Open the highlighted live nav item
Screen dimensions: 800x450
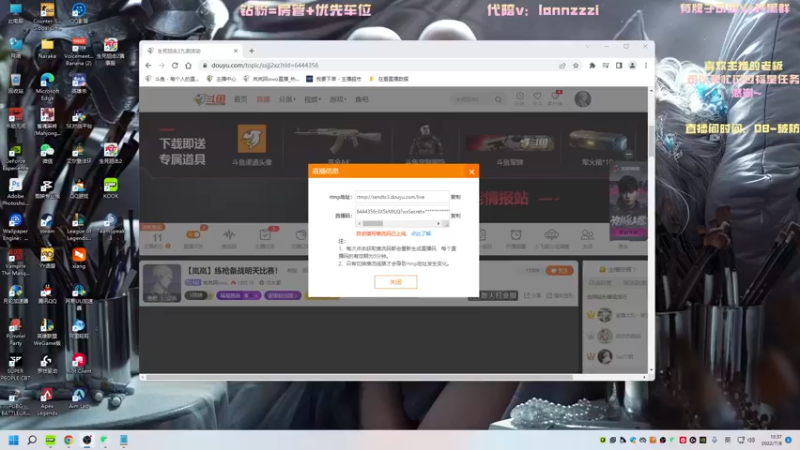click(263, 99)
